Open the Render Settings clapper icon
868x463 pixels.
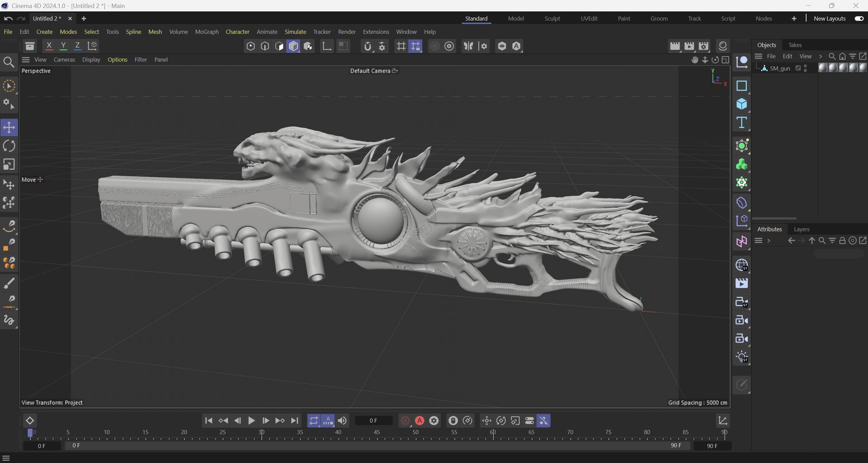[704, 46]
